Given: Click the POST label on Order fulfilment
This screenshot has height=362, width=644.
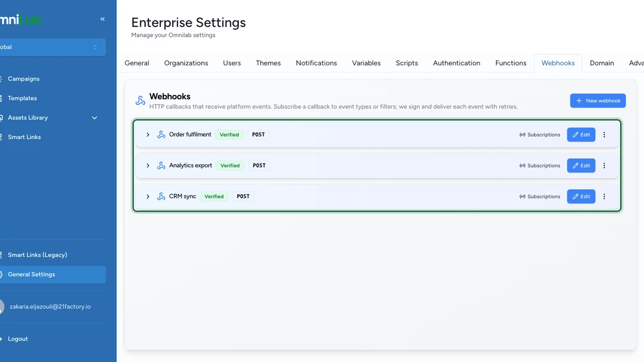Looking at the screenshot, I should point(259,135).
